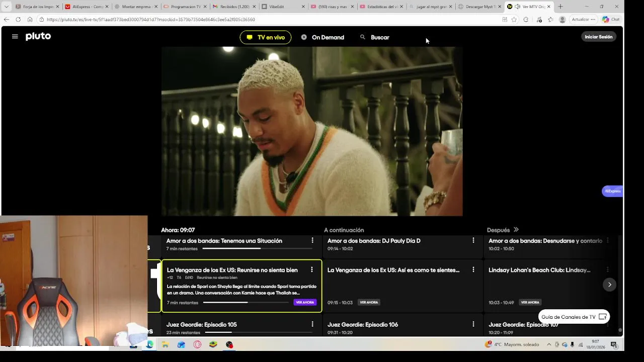This screenshot has height=362, width=644.
Task: Select Amor a dos bandas: Tenemos una Situación
Action: click(224, 241)
